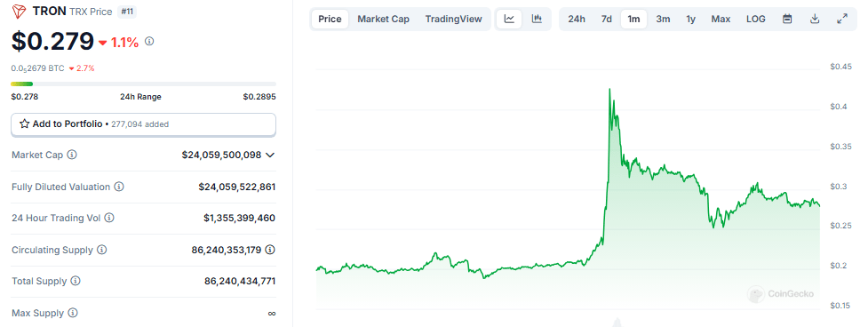Select the Market Cap chart tab
This screenshot has width=868, height=327.
pos(384,19)
